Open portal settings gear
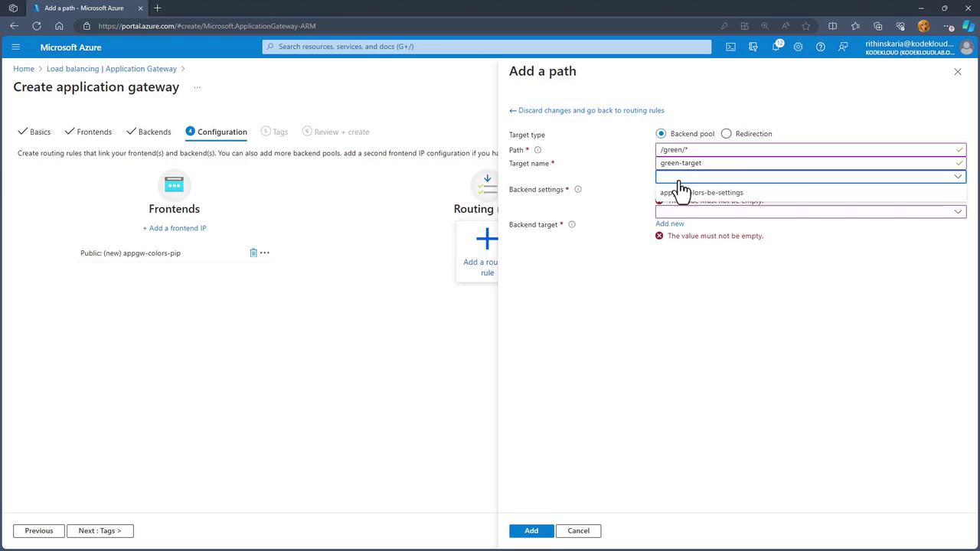 tap(798, 47)
